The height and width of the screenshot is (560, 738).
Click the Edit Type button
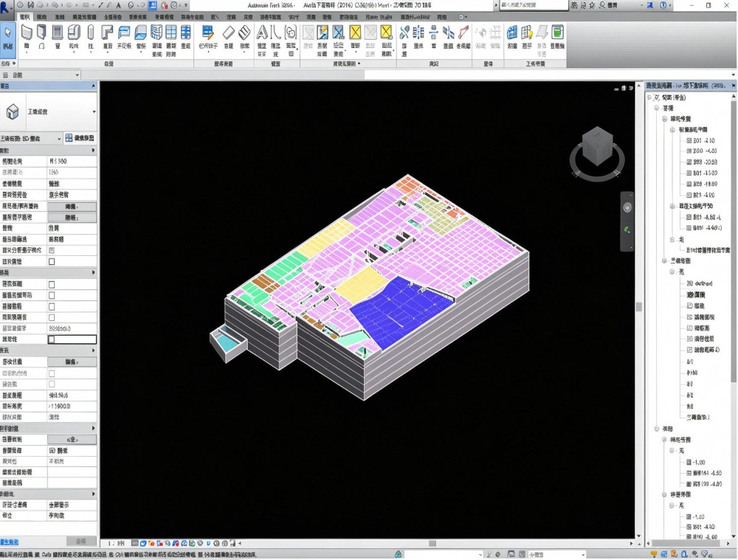pyautogui.click(x=80, y=139)
